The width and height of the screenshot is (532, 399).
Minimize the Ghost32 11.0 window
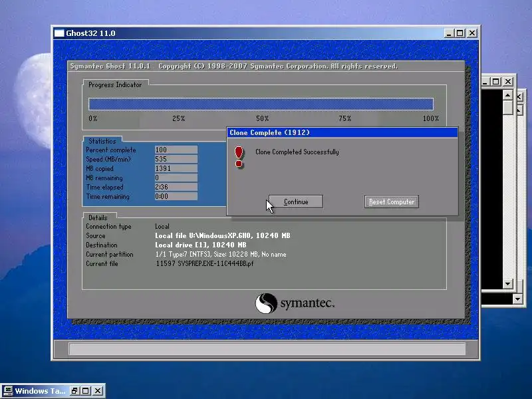pyautogui.click(x=449, y=33)
